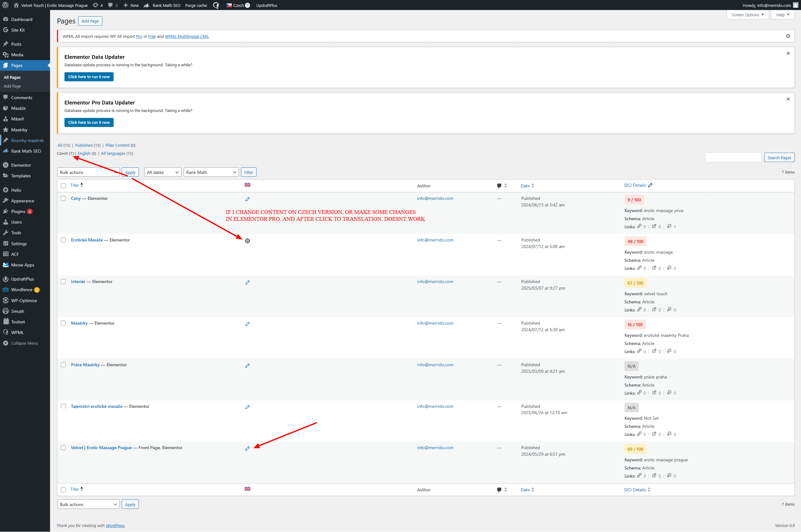Open the All dates filter dropdown
This screenshot has height=532, width=801.
coord(163,172)
